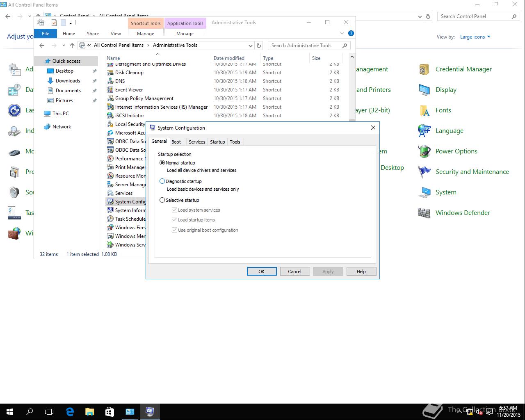
Task: Open the File ribbon tab
Action: point(46,34)
